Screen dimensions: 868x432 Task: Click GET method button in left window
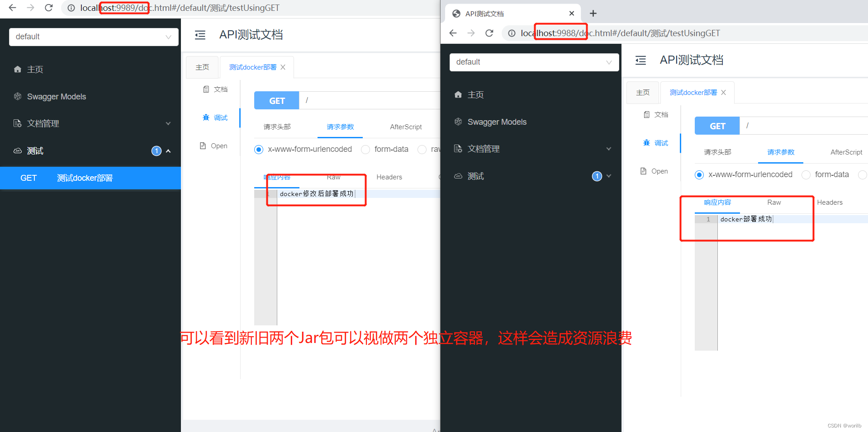point(277,100)
